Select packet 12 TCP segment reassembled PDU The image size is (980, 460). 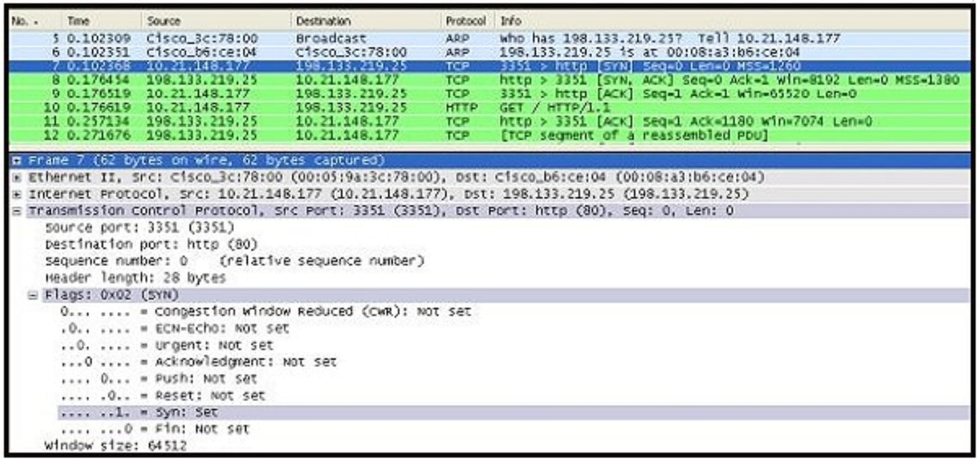click(475, 135)
